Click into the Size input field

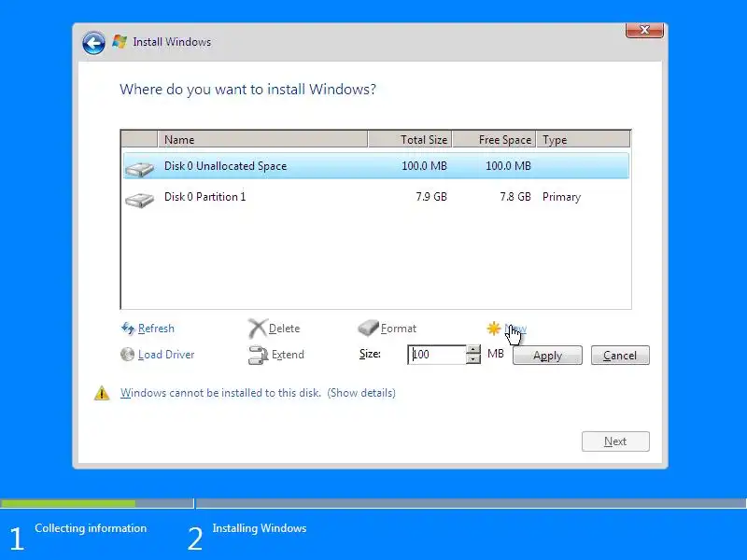437,355
